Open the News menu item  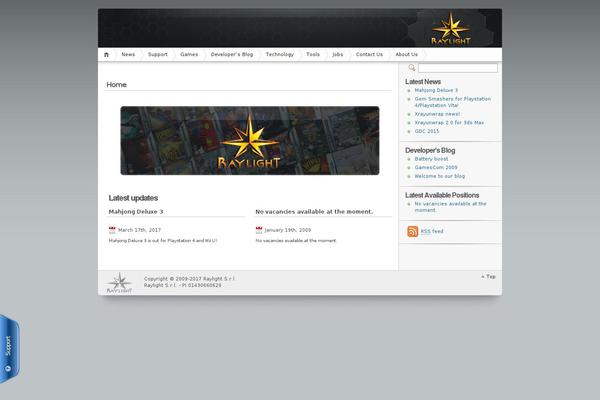pos(128,54)
